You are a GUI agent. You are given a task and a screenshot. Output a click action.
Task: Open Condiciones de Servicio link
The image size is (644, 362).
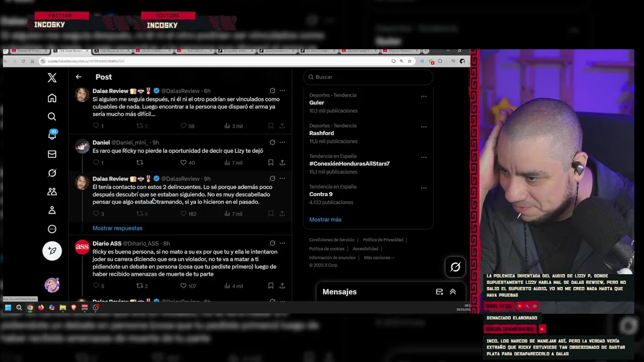[x=332, y=240]
